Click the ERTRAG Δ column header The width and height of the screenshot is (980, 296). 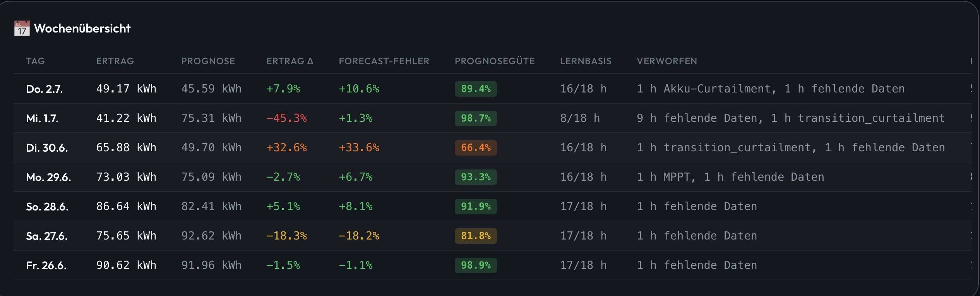pyautogui.click(x=290, y=61)
